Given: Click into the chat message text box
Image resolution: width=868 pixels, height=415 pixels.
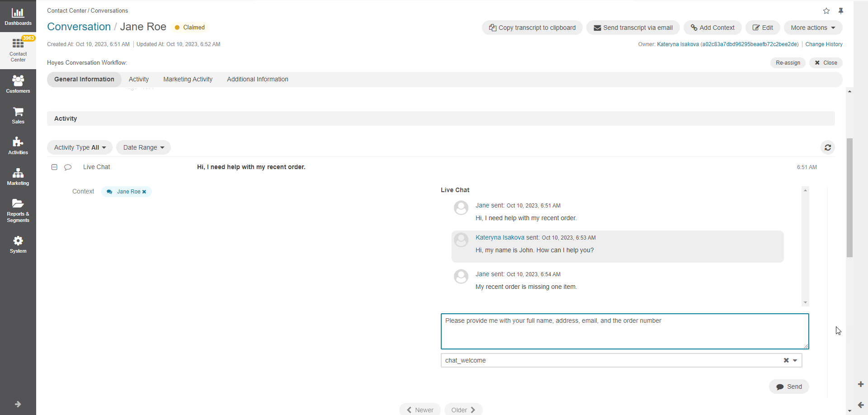Looking at the screenshot, I should (x=624, y=331).
